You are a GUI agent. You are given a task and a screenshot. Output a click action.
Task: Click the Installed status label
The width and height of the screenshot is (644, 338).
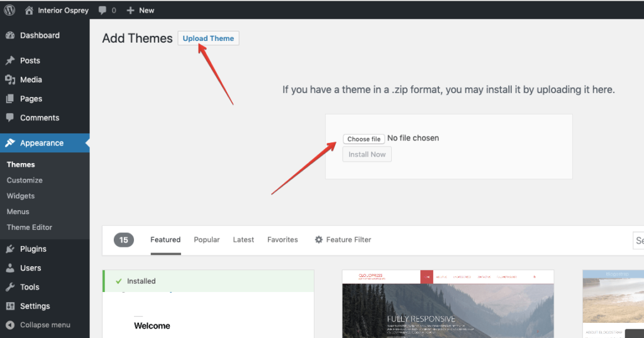tap(142, 281)
